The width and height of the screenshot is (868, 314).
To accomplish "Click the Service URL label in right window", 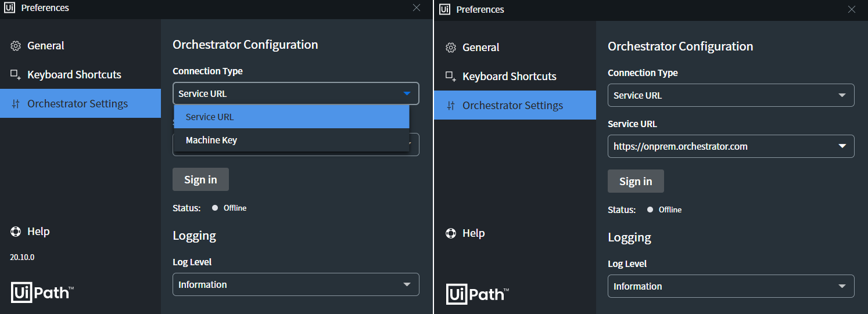I will pyautogui.click(x=632, y=124).
